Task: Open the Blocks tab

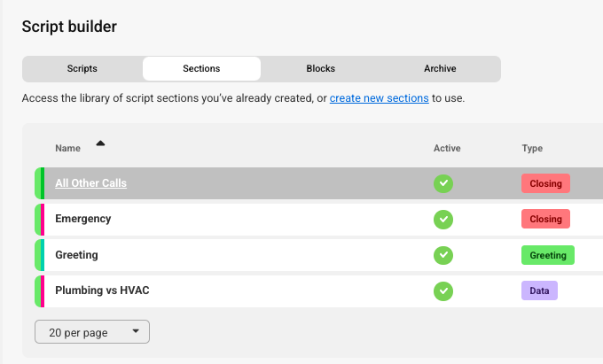Action: [x=320, y=68]
